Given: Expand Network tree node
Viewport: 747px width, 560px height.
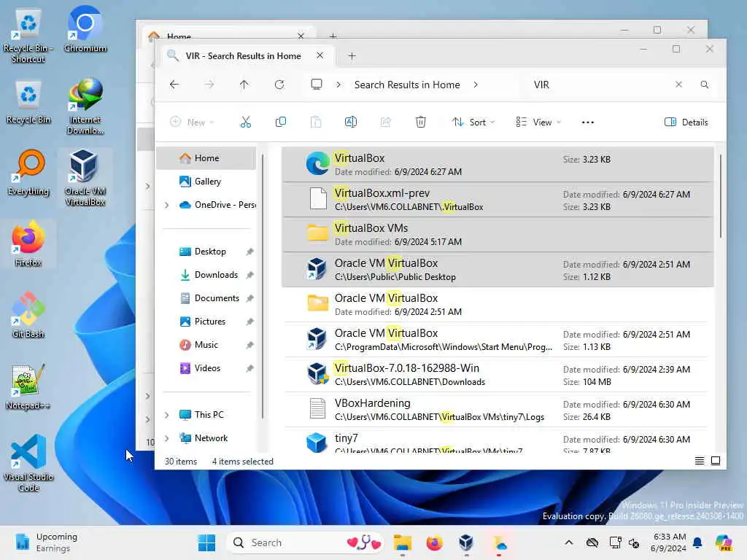Looking at the screenshot, I should pos(167,438).
